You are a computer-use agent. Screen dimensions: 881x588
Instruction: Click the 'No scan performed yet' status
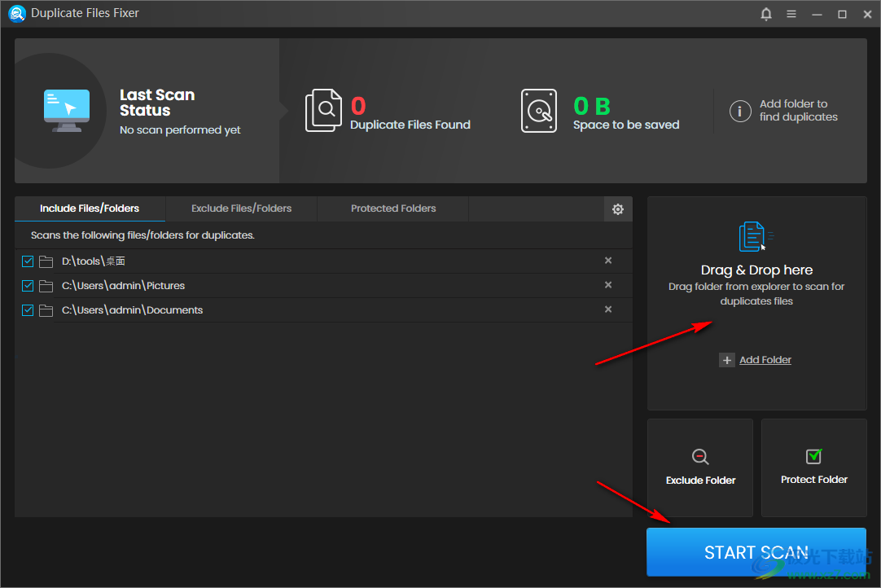[180, 129]
